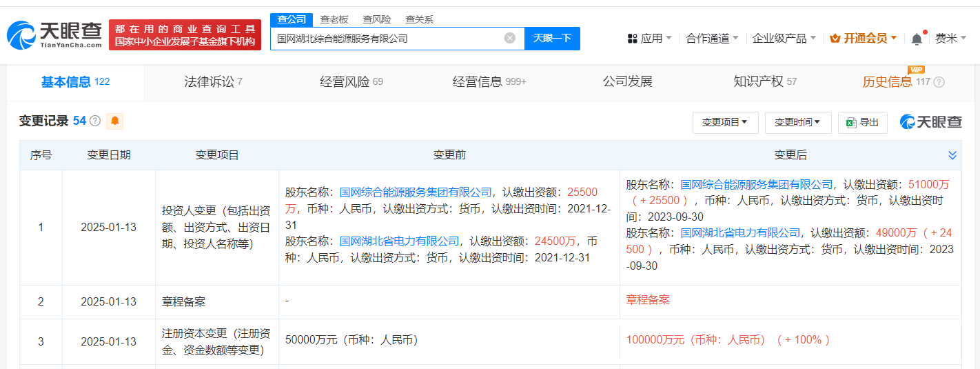Image resolution: width=980 pixels, height=369 pixels.
Task: Expand the 应用 menu
Action: [x=650, y=39]
